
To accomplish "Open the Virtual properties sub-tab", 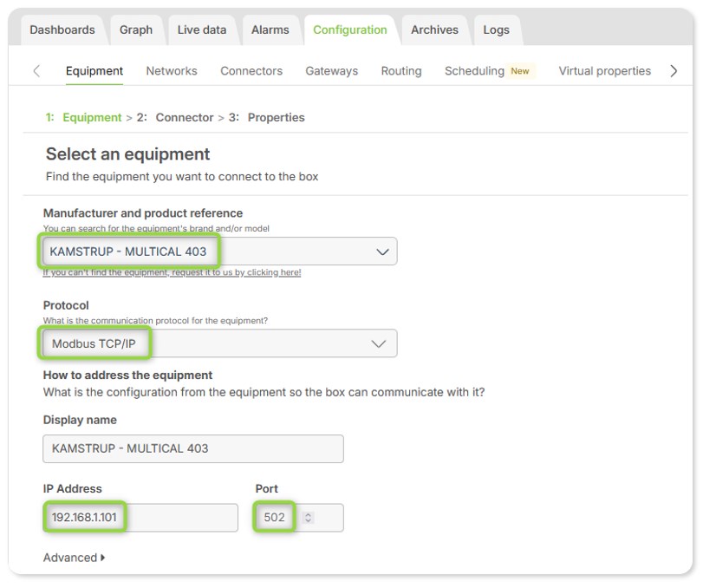I will [x=605, y=71].
